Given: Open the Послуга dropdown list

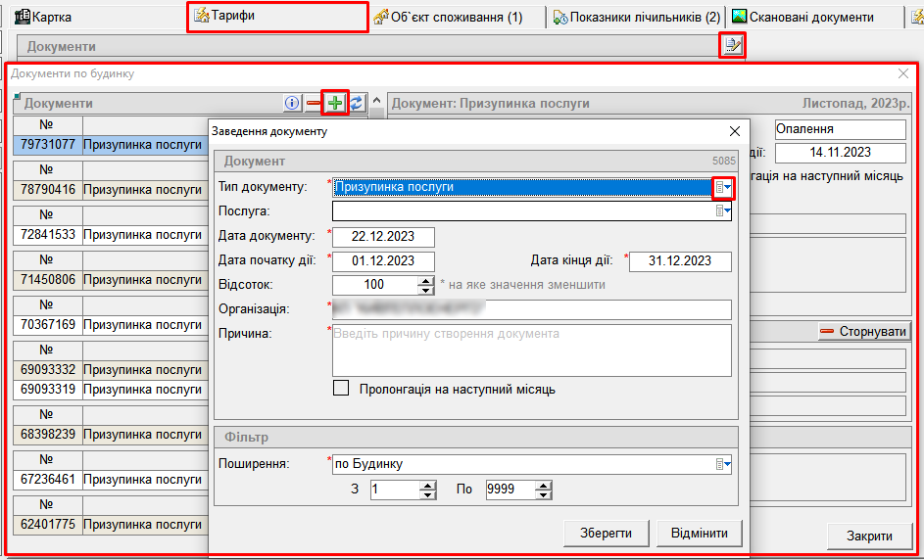Looking at the screenshot, I should 723,210.
